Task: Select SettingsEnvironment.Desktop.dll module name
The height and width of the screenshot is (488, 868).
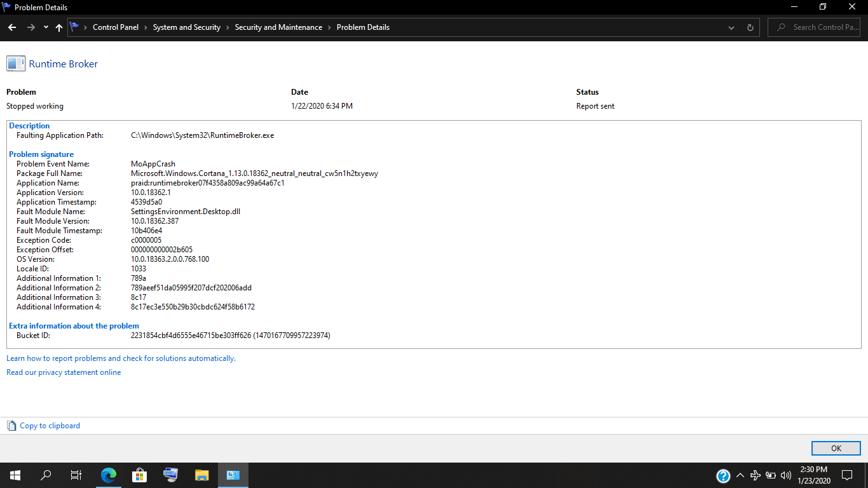Action: coord(186,212)
